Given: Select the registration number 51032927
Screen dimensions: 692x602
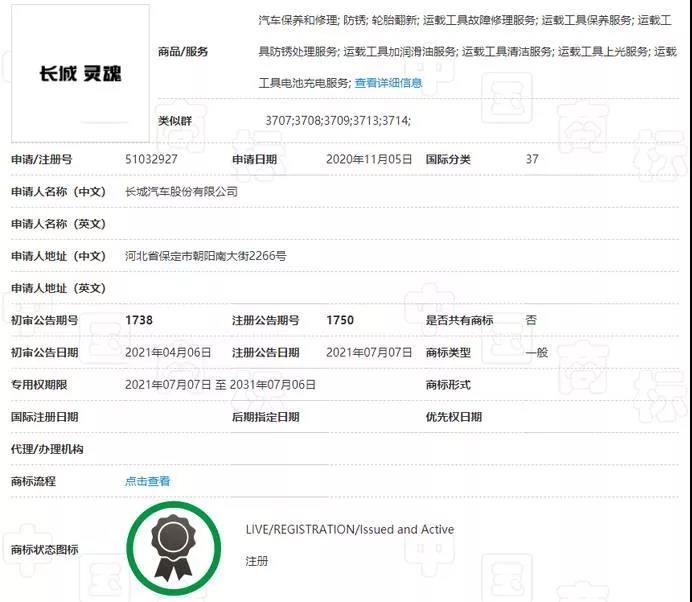Looking at the screenshot, I should coord(151,159).
